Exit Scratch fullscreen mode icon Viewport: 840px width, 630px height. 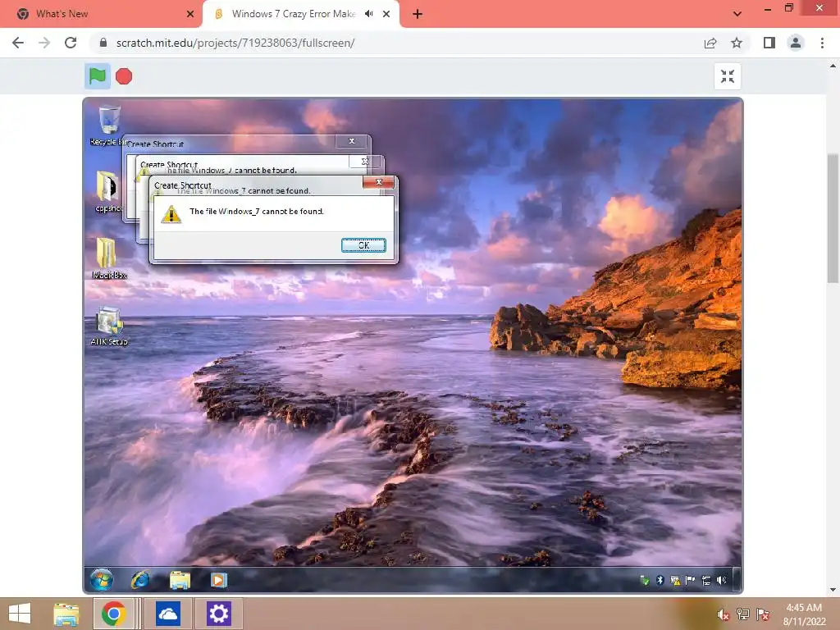coord(728,76)
